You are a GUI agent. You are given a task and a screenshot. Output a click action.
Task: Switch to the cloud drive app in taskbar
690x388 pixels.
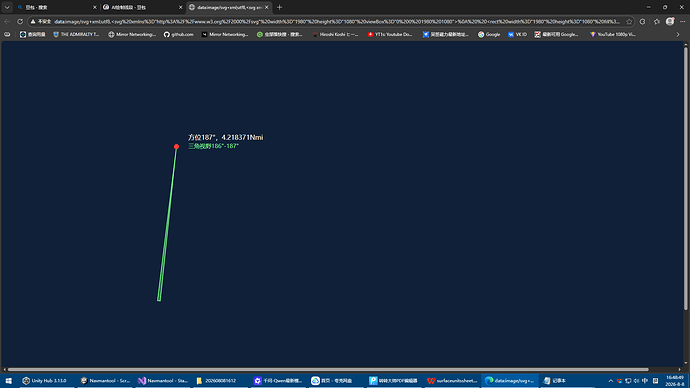point(337,381)
